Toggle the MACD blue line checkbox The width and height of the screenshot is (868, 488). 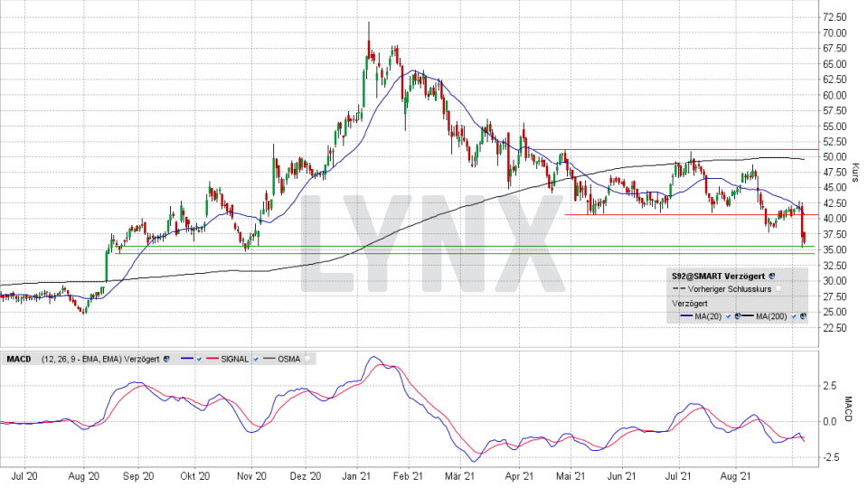pyautogui.click(x=198, y=359)
